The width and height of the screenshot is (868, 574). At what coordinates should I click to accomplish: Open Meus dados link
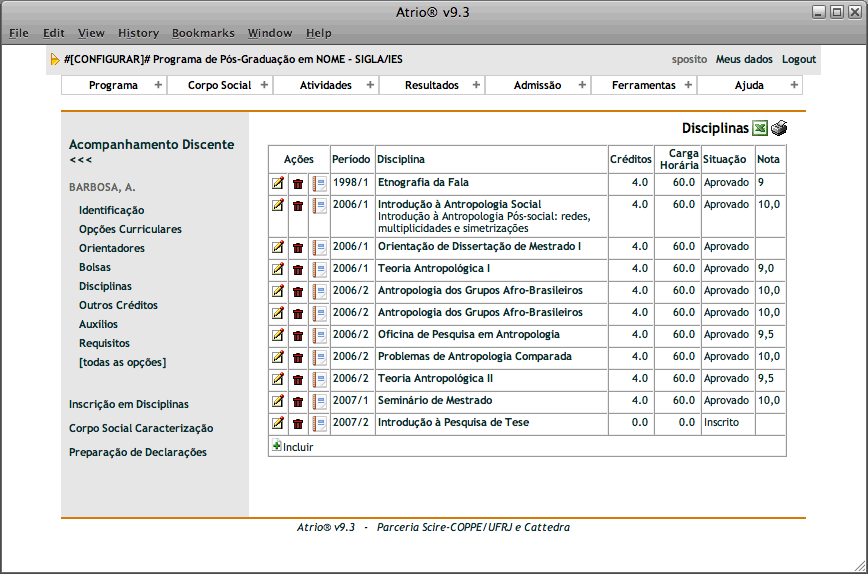click(x=743, y=60)
